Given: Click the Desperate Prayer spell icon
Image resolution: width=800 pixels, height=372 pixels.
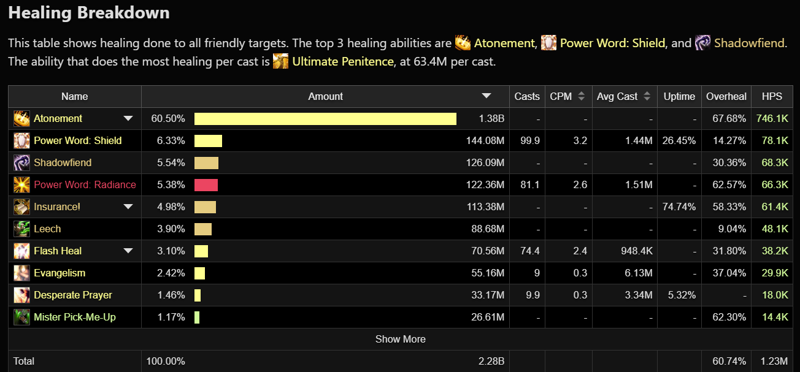Looking at the screenshot, I should coord(21,295).
